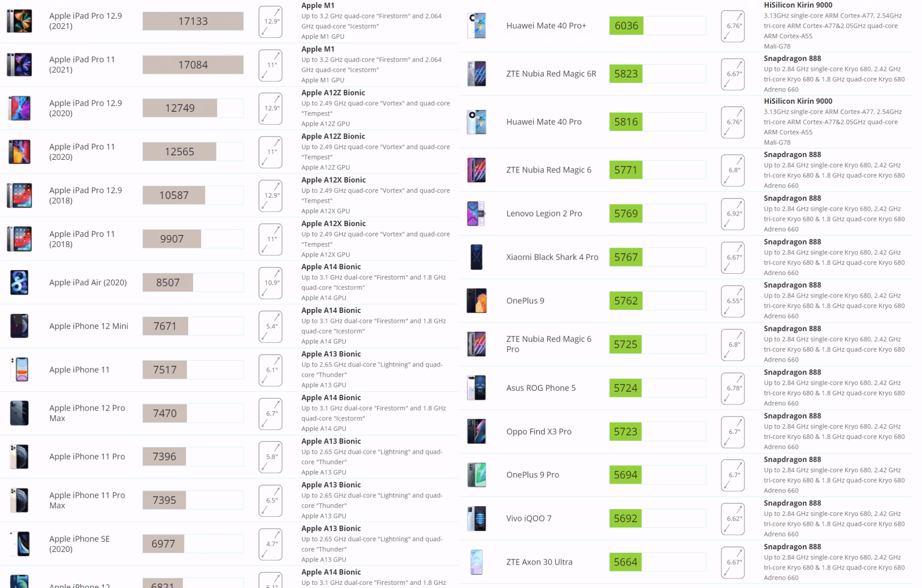Click the HiSilicon Kirin 9000 heading for Mate 40 Pro
The height and width of the screenshot is (588, 922).
(798, 101)
